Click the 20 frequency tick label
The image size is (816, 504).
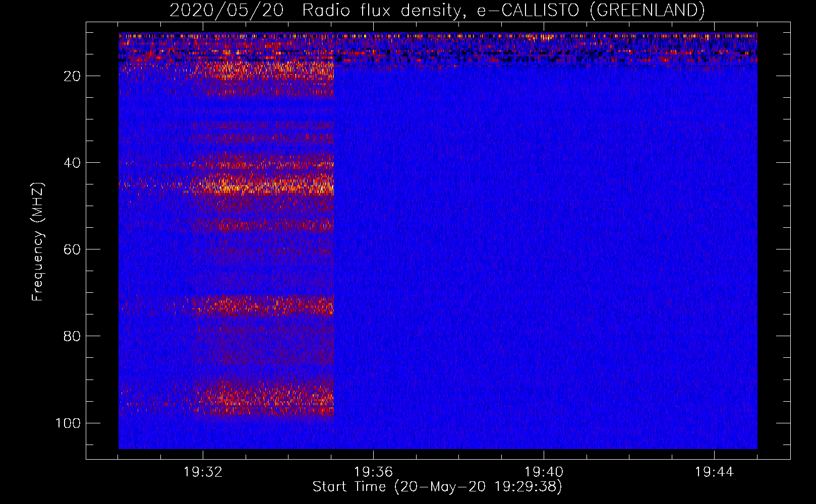pos(73,76)
